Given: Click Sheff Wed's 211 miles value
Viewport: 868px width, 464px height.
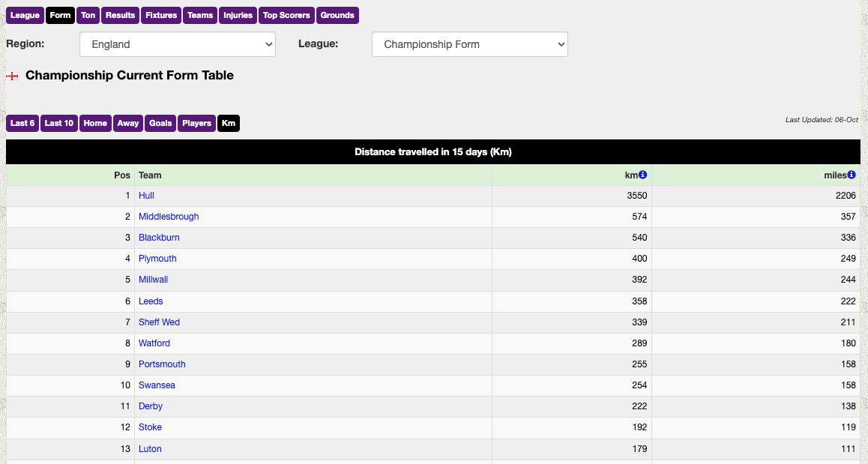Looking at the screenshot, I should point(848,322).
